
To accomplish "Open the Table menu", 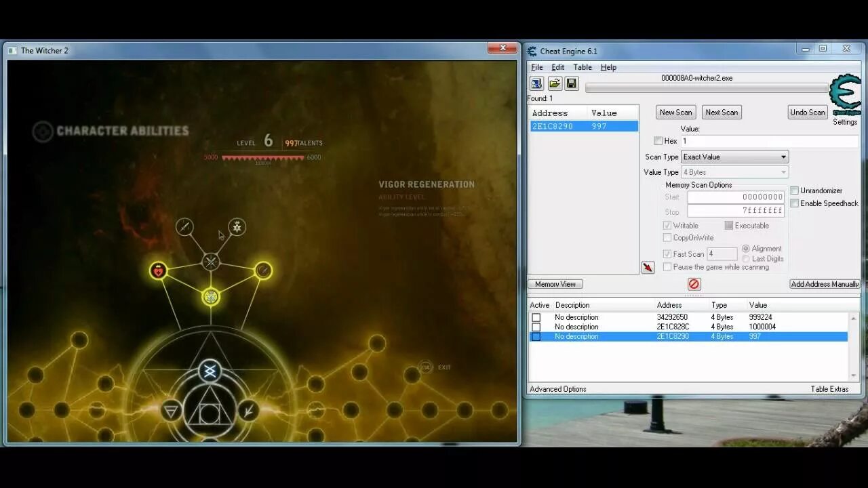I will point(583,67).
